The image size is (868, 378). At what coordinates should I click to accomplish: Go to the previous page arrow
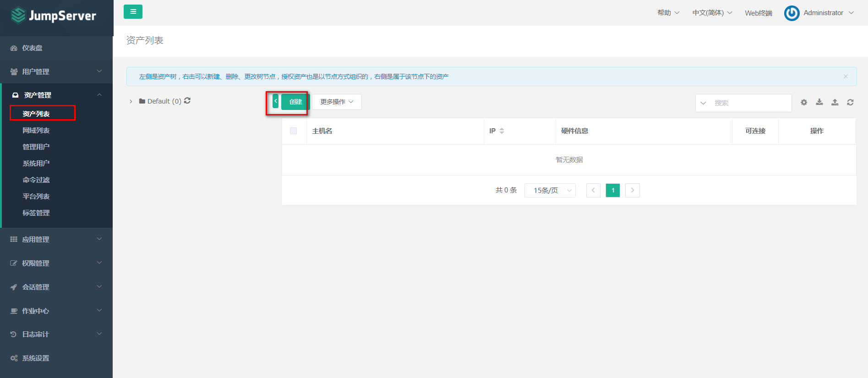593,190
